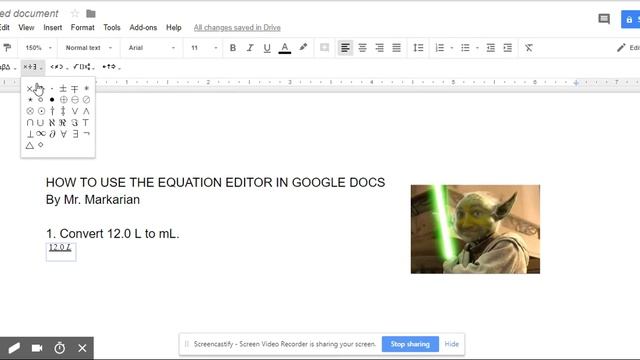Insert the logical AND (wedge) symbol

point(86,111)
